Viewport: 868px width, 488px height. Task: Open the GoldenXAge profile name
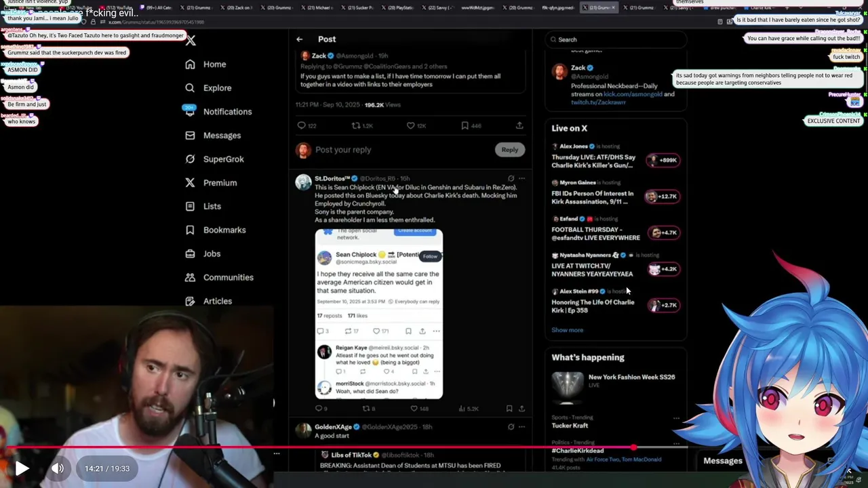click(333, 427)
